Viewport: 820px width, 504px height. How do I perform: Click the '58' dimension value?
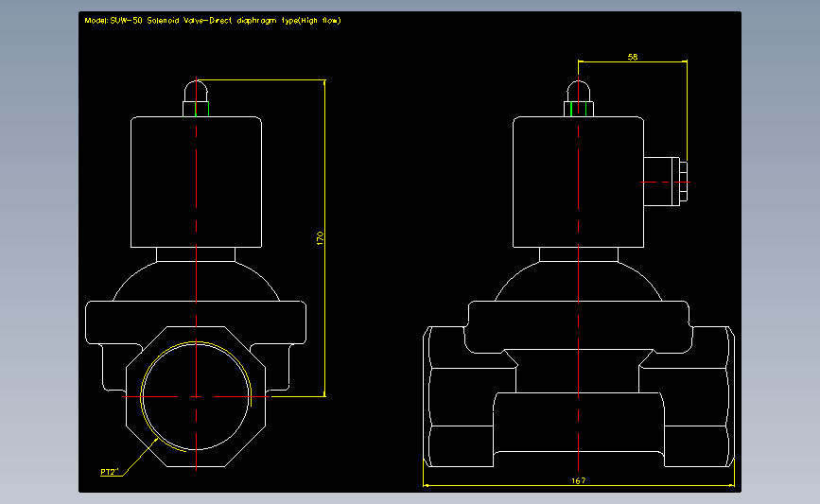click(633, 57)
